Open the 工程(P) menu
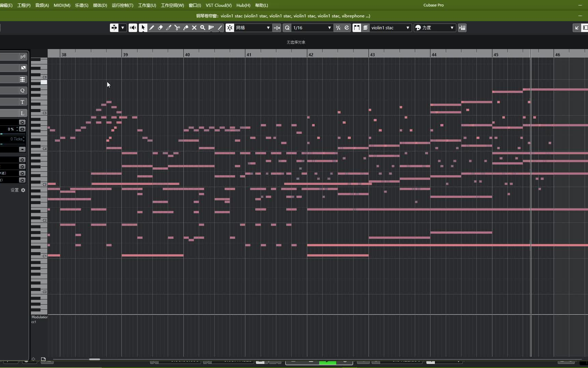Screen dimensions: 588x368 (24, 5)
